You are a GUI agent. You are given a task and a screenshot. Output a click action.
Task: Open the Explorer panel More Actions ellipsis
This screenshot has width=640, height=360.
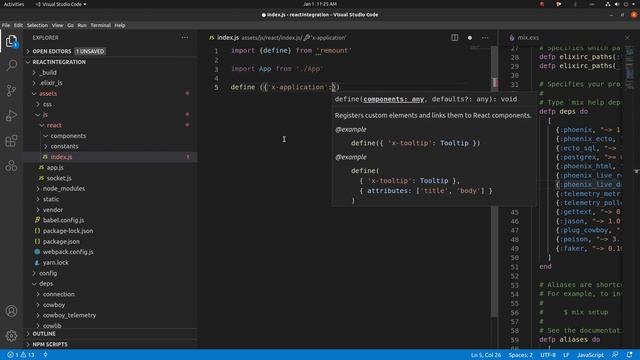[x=185, y=38]
